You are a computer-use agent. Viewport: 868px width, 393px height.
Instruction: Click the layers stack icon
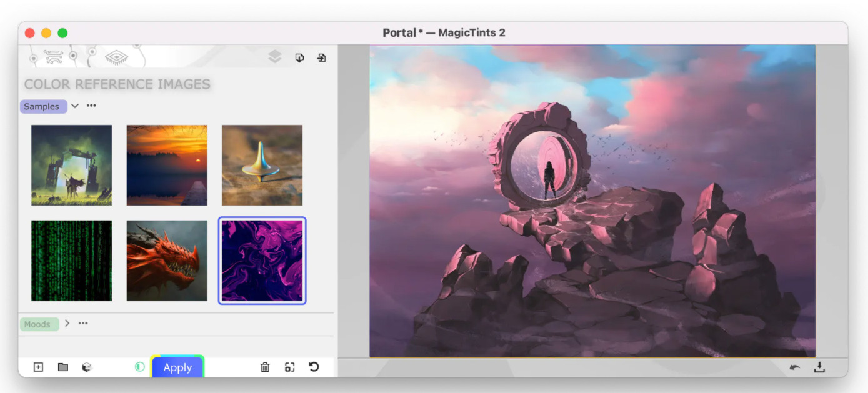275,57
